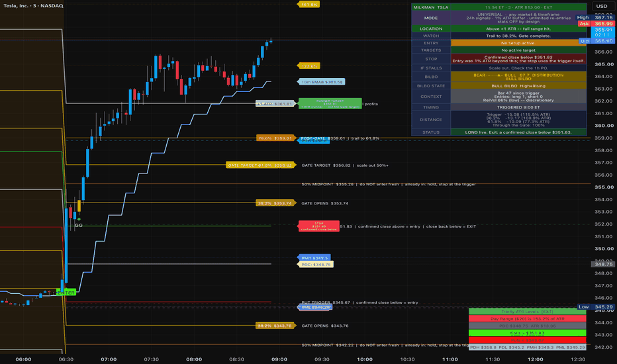617x364 pixels.
Task: Click the Low 345.29 price label
Action: click(x=596, y=306)
